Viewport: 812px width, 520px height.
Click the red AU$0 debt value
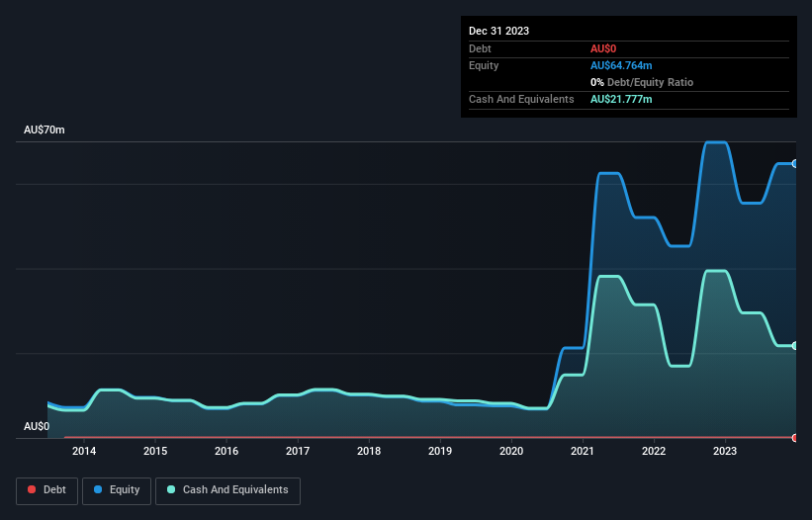click(603, 48)
